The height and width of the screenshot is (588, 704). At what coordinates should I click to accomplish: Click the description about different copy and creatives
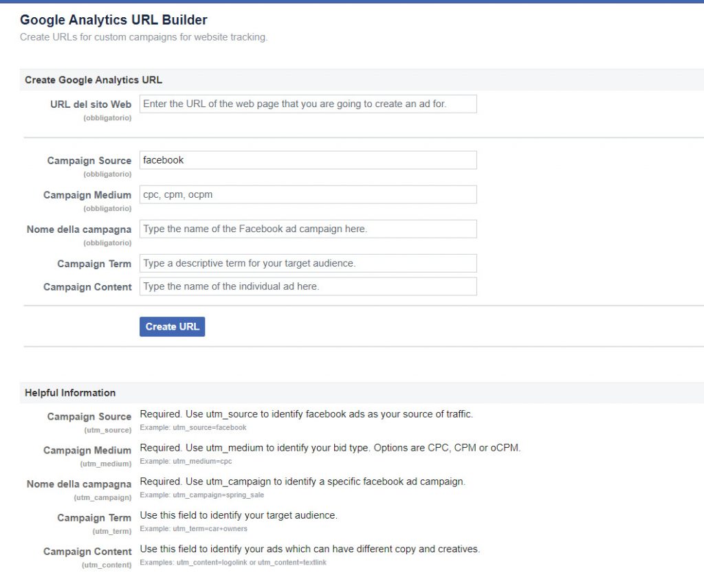pos(310,549)
